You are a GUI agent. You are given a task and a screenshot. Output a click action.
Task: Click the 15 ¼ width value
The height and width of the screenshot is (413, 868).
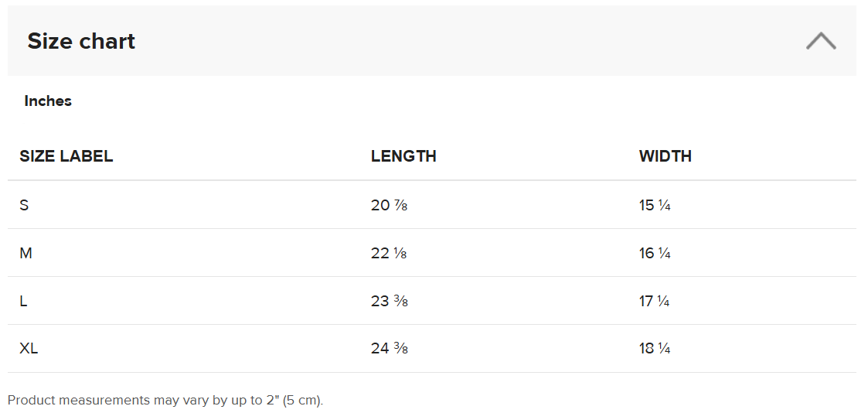654,206
